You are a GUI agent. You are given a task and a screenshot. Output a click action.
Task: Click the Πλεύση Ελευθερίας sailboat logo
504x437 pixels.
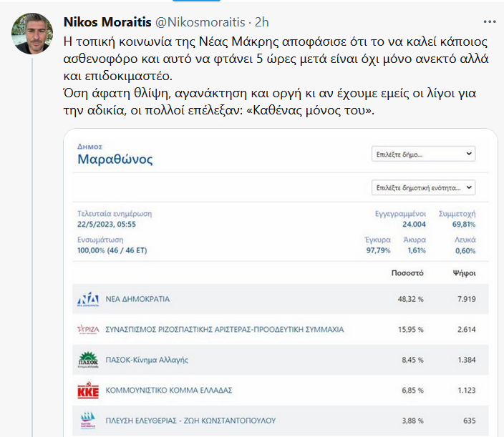[88, 421]
